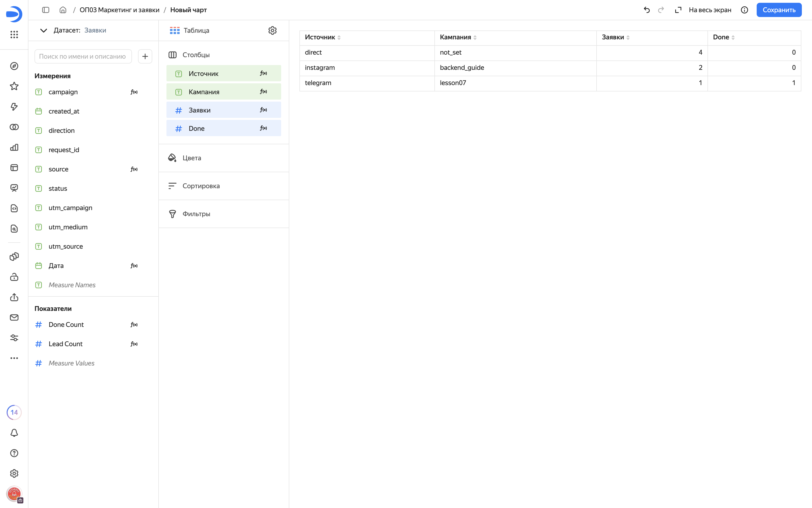Open the all services grid icon
The image size is (812, 508).
14,35
